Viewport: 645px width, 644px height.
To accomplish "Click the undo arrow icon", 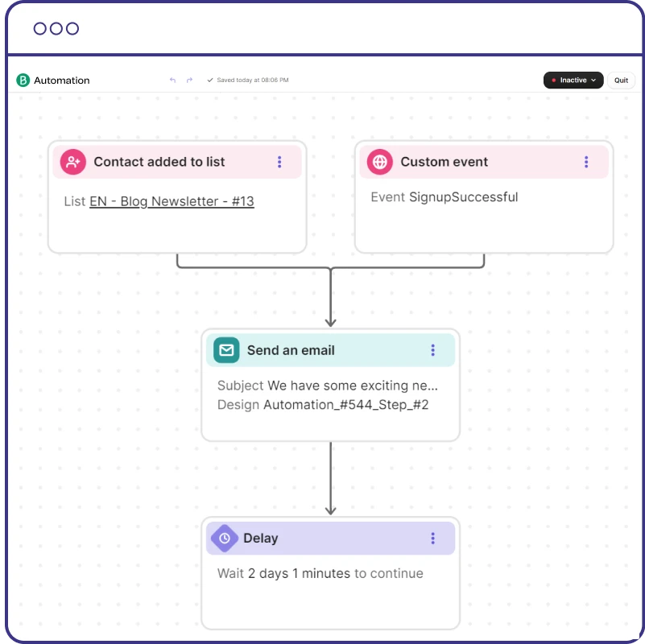I will [172, 80].
